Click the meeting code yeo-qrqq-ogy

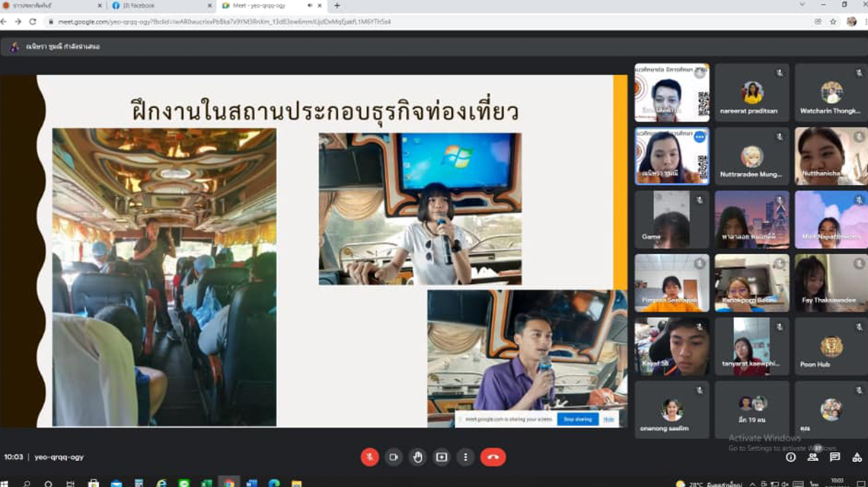click(x=59, y=457)
